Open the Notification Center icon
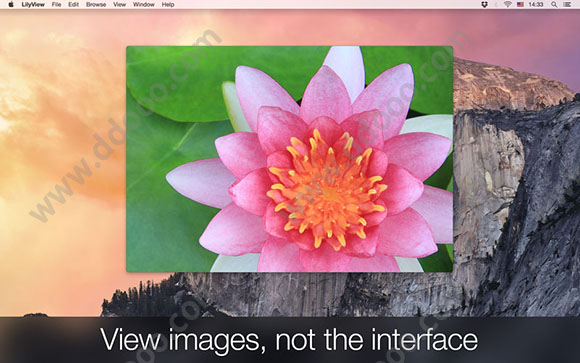Image resolution: width=580 pixels, height=363 pixels. 567,4
